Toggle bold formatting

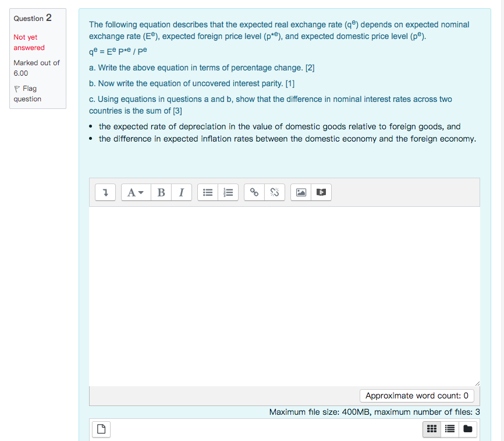point(161,192)
